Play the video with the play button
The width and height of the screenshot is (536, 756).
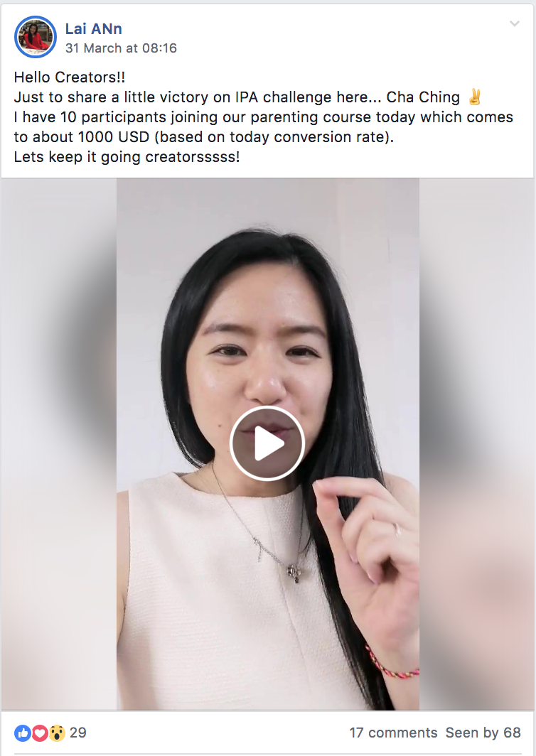(x=267, y=443)
